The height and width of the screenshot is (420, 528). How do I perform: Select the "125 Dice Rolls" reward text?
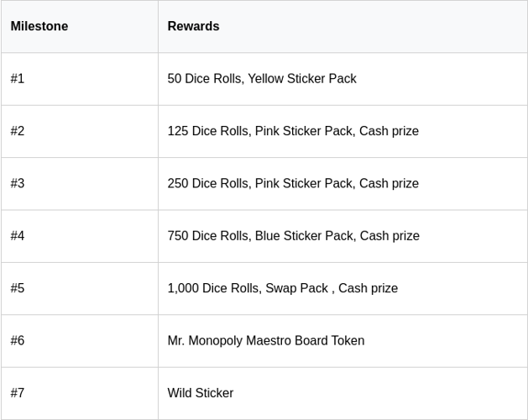[207, 131]
